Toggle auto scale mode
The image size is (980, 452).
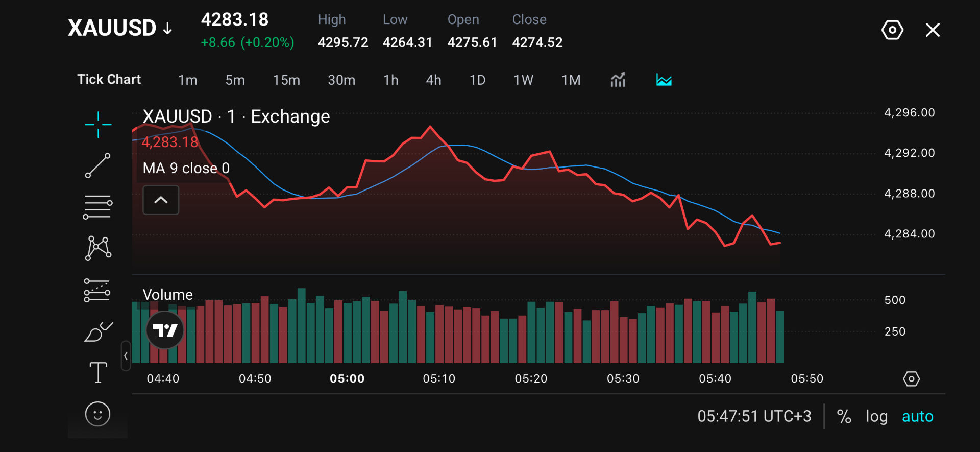(x=917, y=417)
